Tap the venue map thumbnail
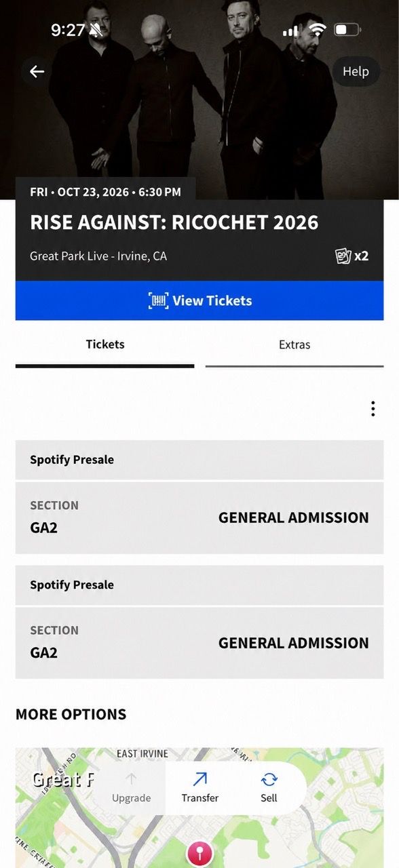The width and height of the screenshot is (399, 868). tap(199, 808)
